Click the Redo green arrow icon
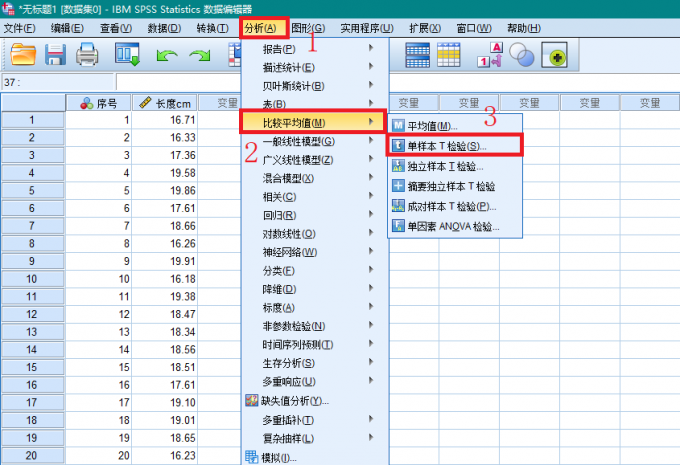Image resolution: width=680 pixels, height=465 pixels. 199,56
